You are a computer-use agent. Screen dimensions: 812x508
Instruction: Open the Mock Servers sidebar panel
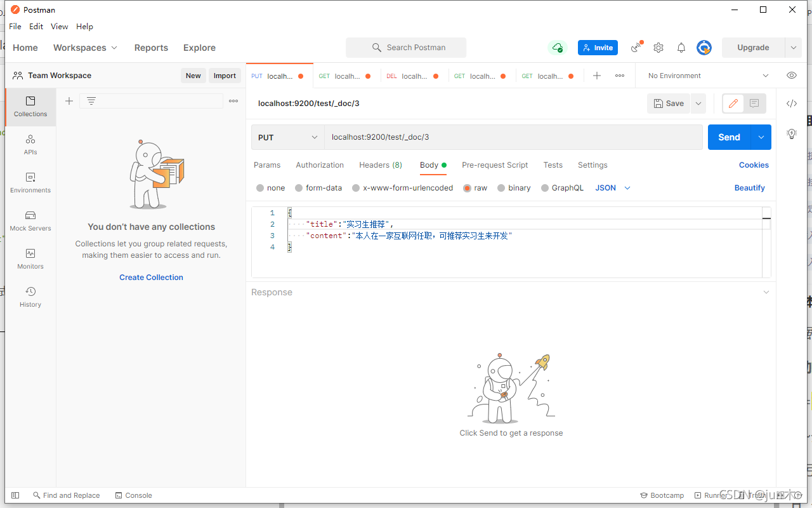(x=30, y=221)
